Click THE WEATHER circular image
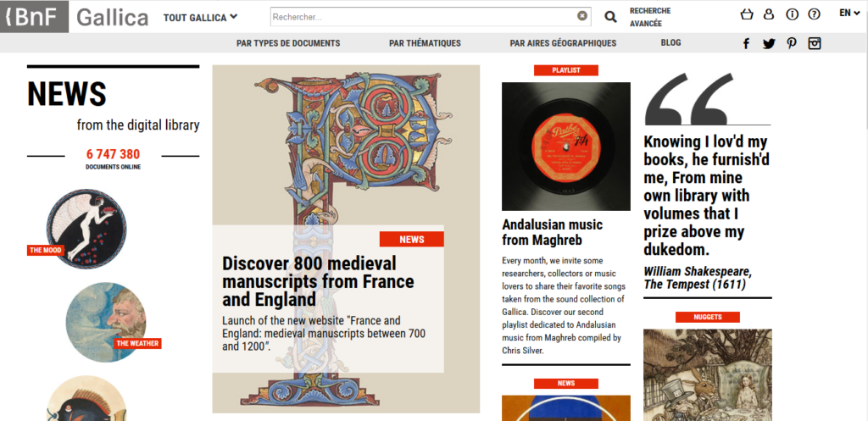 [x=105, y=322]
